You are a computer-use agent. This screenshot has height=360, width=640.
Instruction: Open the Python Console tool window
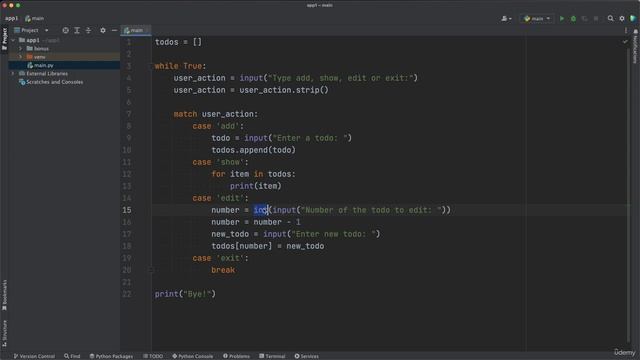tap(193, 356)
